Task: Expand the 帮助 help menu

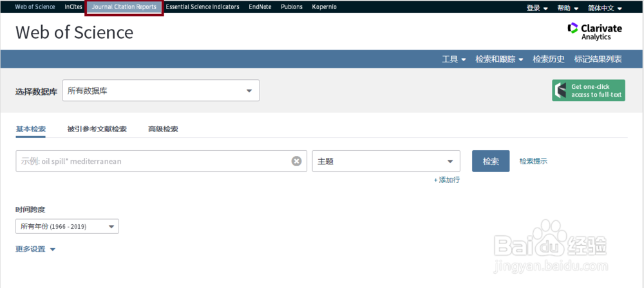Action: pos(568,8)
